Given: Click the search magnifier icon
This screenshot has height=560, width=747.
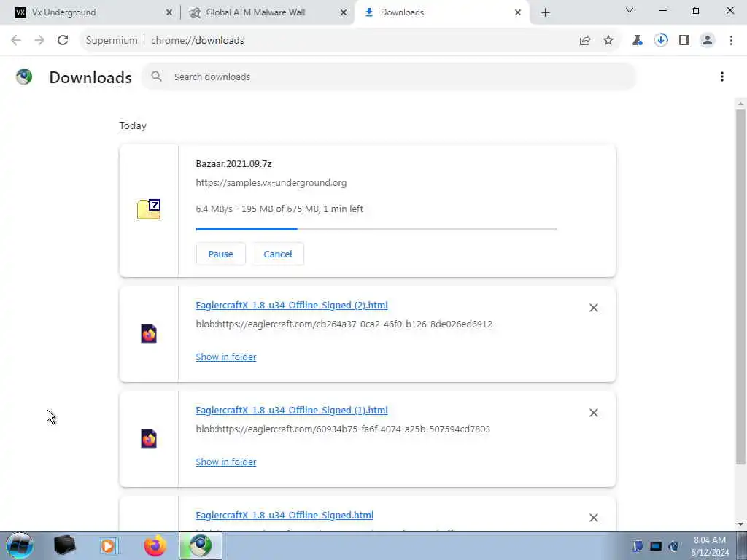Looking at the screenshot, I should point(156,76).
